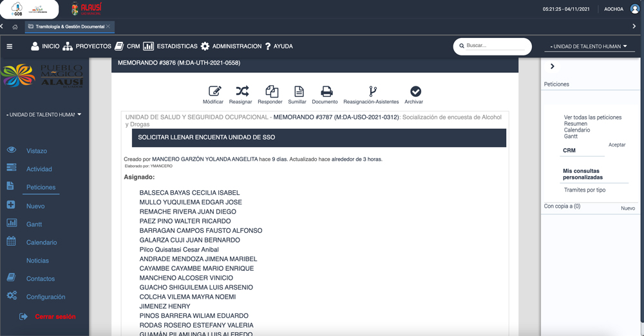Open sidebar Unidad de Talento Humano dropdown

[x=44, y=115]
